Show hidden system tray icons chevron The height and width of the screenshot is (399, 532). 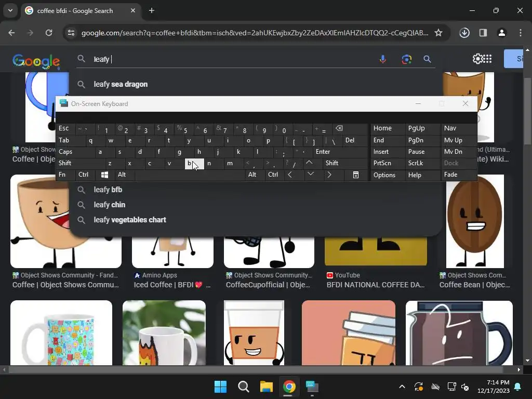pyautogui.click(x=402, y=387)
